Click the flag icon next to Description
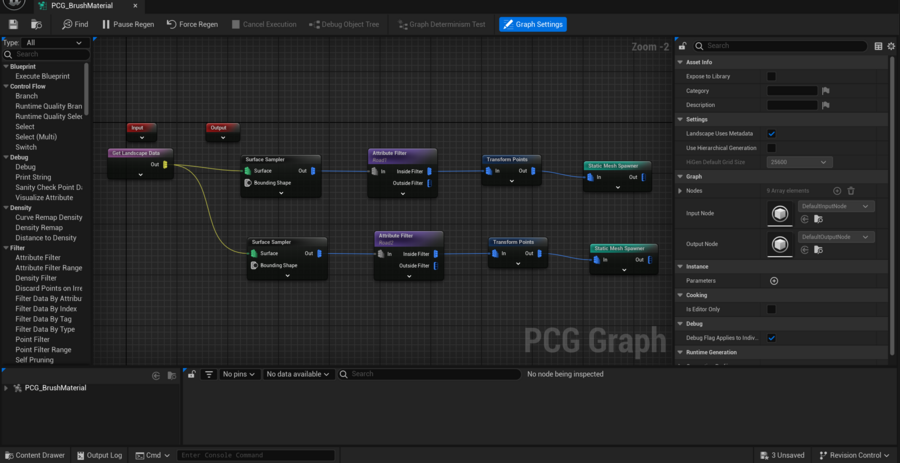 pyautogui.click(x=825, y=105)
